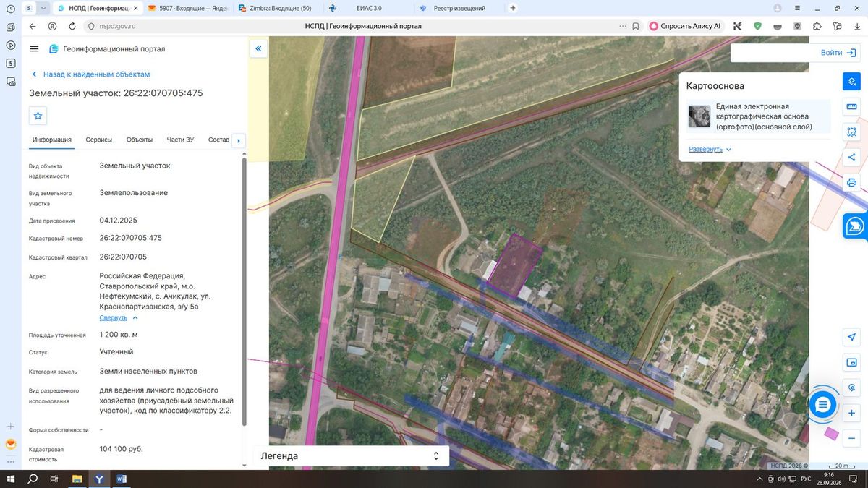Open Word from the Windows taskbar
Viewport: 868px width, 488px height.
(x=121, y=479)
